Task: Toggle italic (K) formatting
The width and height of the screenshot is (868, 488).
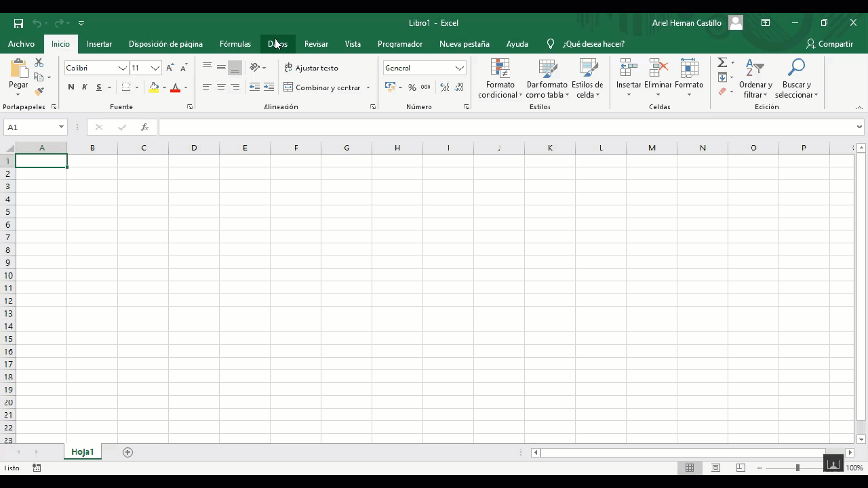Action: [x=85, y=87]
